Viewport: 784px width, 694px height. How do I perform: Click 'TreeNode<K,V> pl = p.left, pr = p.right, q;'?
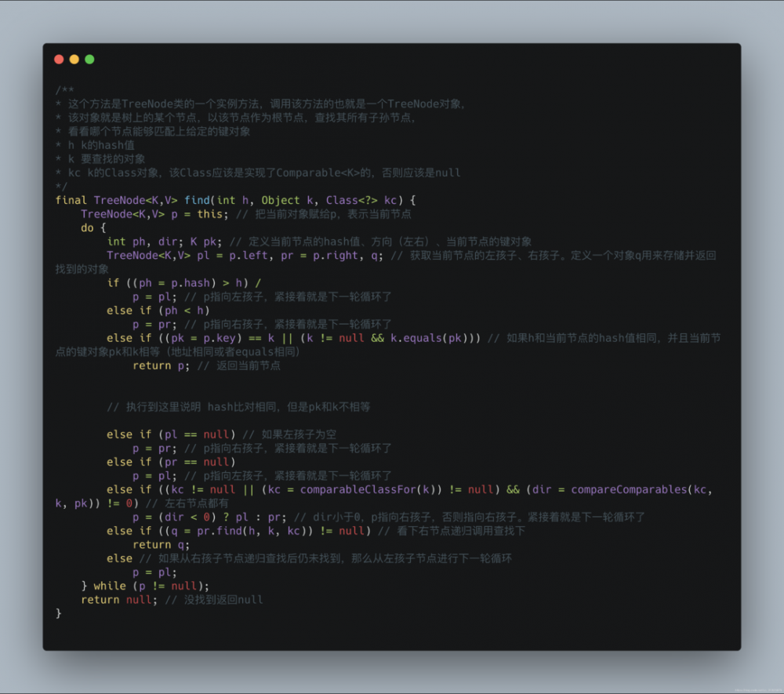click(x=244, y=256)
